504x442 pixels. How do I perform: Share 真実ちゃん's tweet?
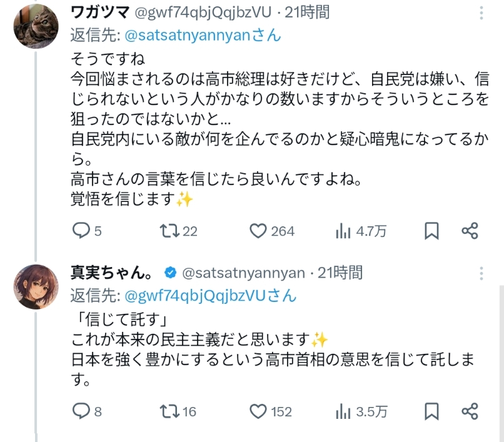tap(470, 411)
